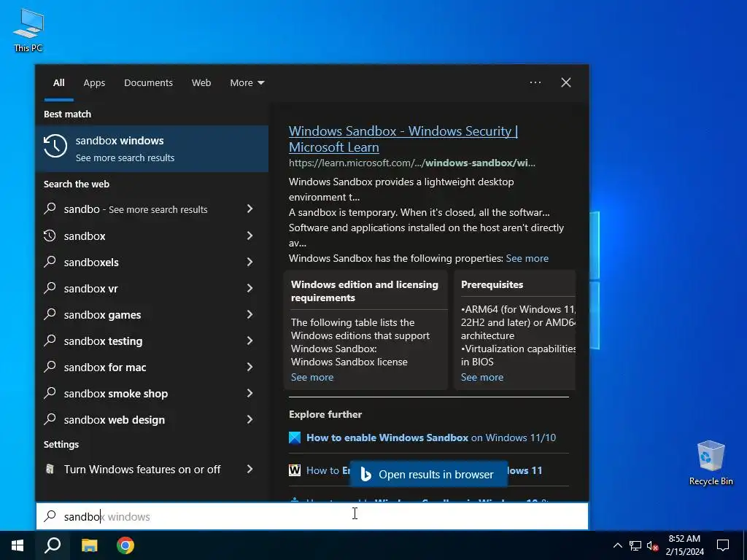
Task: Switch to the Web tab
Action: [x=201, y=82]
